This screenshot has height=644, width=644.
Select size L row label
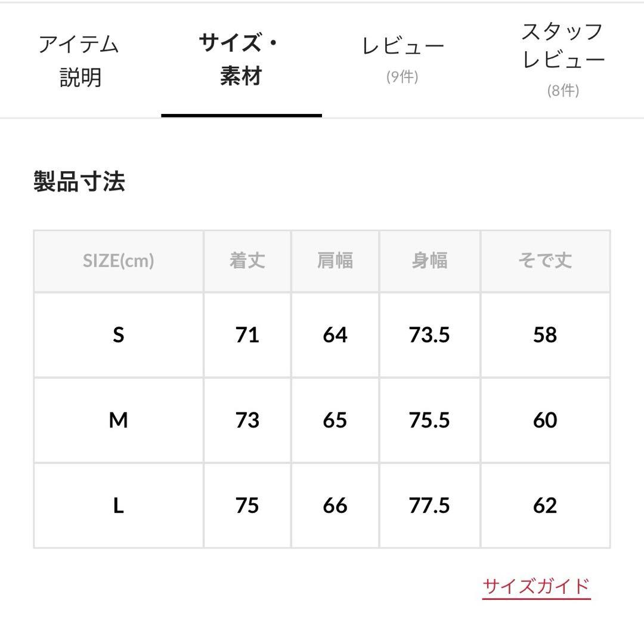[x=119, y=505]
